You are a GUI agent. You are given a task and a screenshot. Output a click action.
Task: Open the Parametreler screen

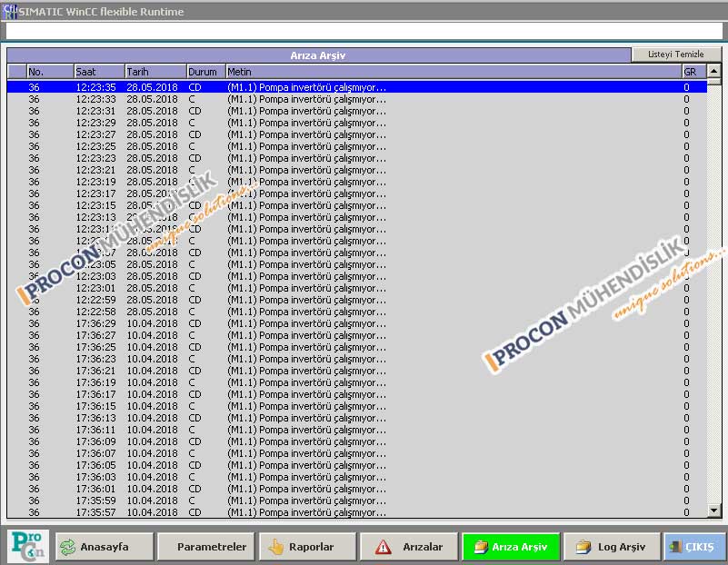(x=206, y=547)
